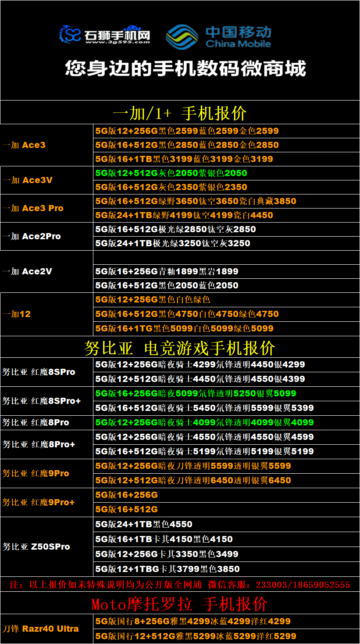Select the 努比亚 Z50SPro model cell
Image resolution: width=360 pixels, height=644 pixels.
point(36,547)
